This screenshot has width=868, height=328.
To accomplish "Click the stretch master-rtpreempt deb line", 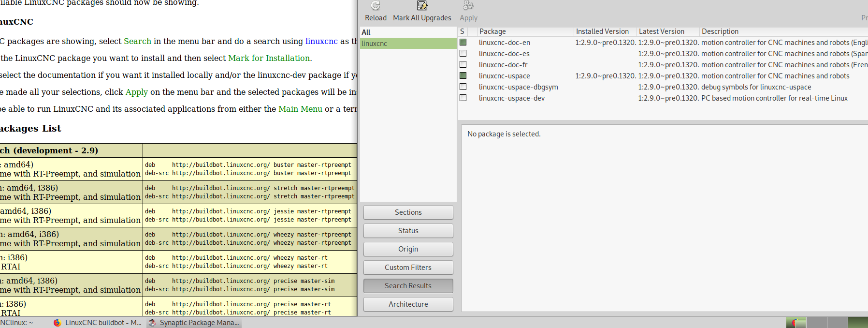I will 249,188.
